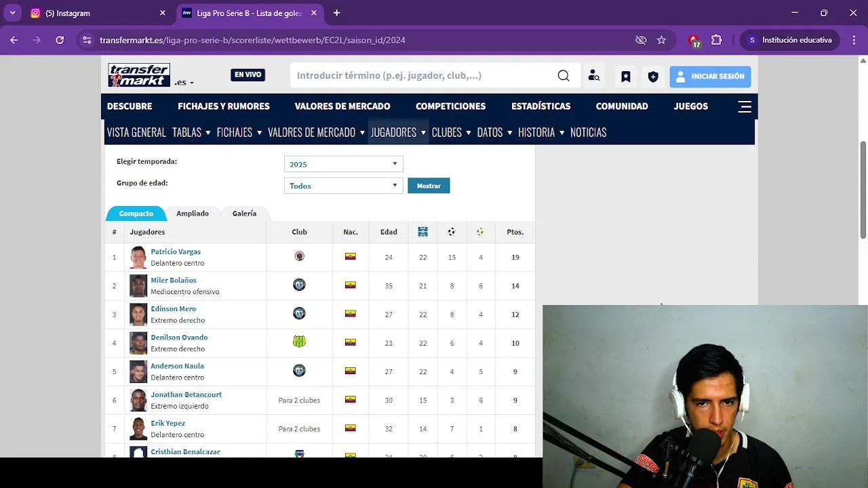Open COMPETICIONES main menu
Screen dimensions: 868x488
(x=450, y=106)
